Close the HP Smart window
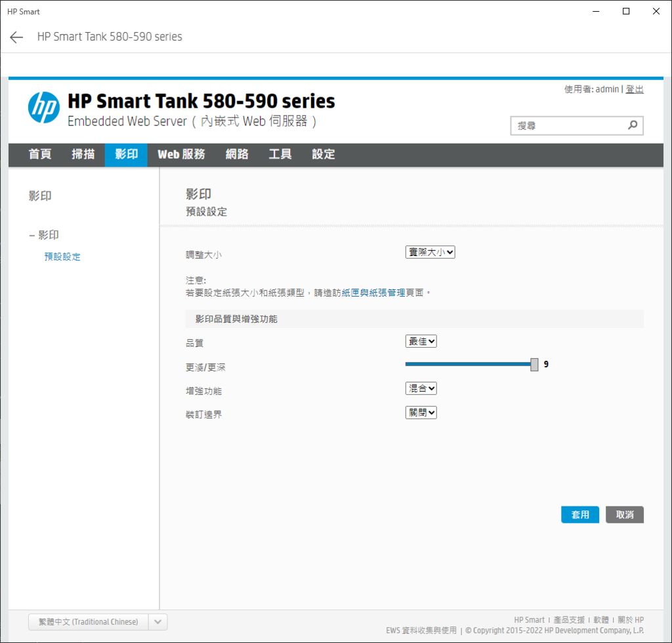This screenshot has height=643, width=672. pos(656,11)
